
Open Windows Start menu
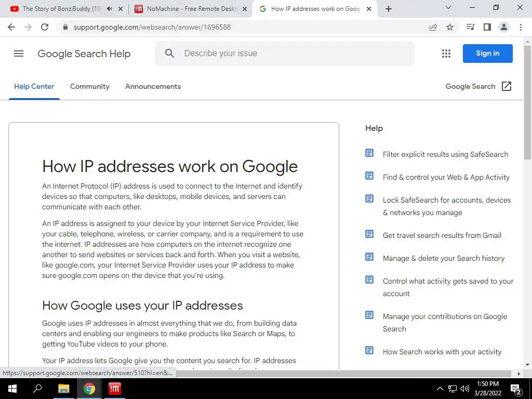pyautogui.click(x=12, y=389)
